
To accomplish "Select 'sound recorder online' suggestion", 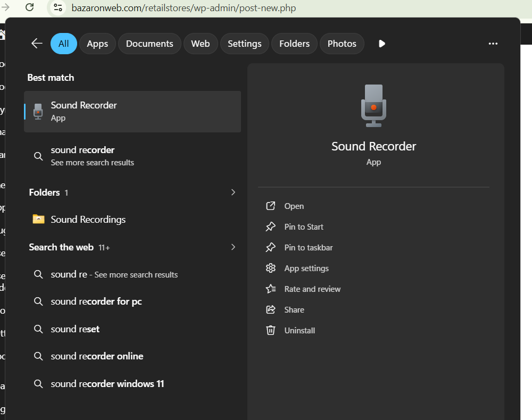I will (132, 356).
